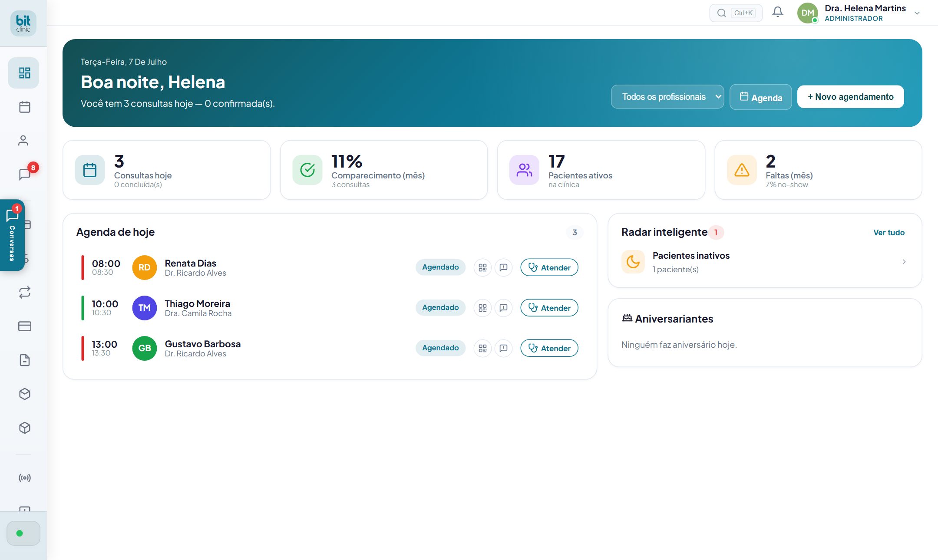The image size is (938, 560).
Task: Open QR code icon for Gustavo Barbosa
Action: coord(482,348)
